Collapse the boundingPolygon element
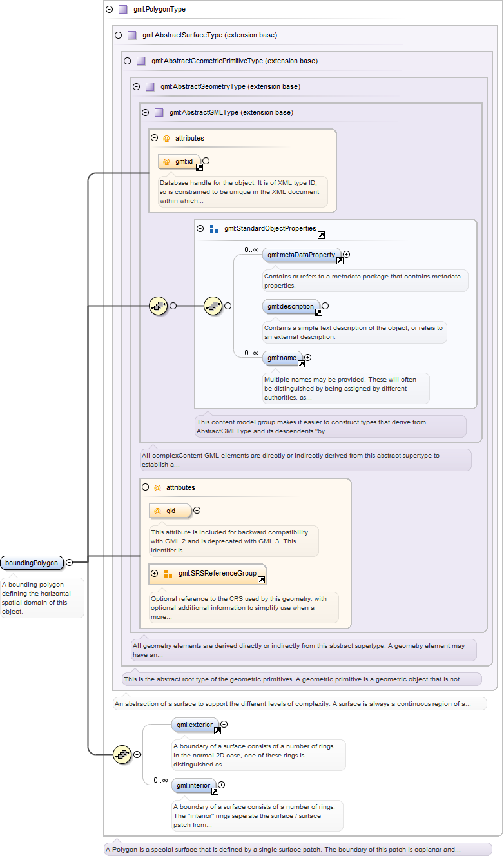 [69, 563]
